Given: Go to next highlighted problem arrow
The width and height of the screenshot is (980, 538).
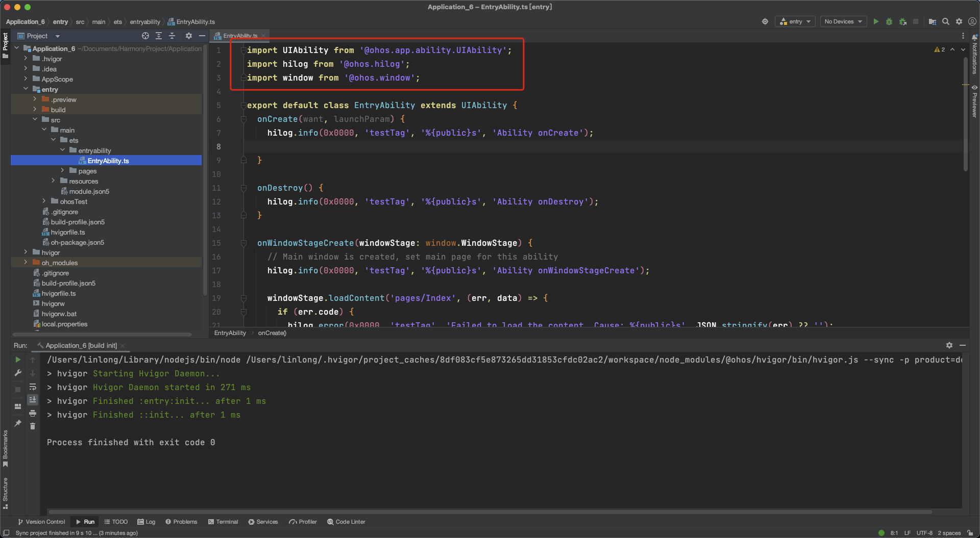Looking at the screenshot, I should pyautogui.click(x=963, y=49).
